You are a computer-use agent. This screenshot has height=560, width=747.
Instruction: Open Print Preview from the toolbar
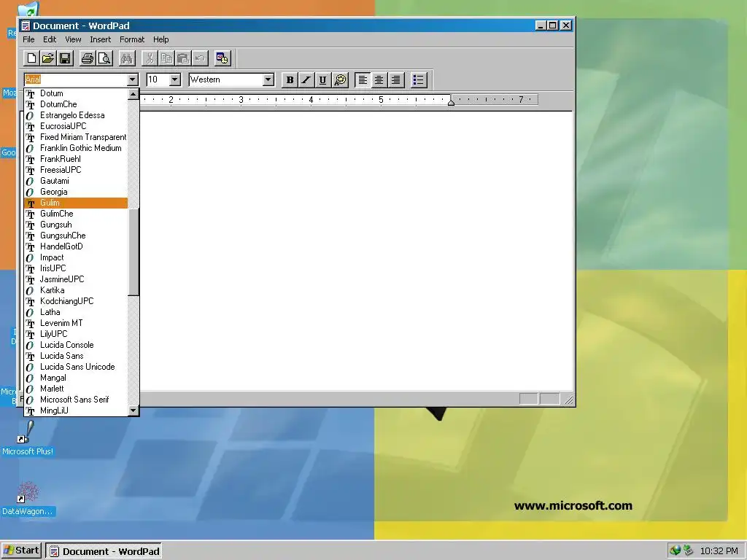(104, 58)
